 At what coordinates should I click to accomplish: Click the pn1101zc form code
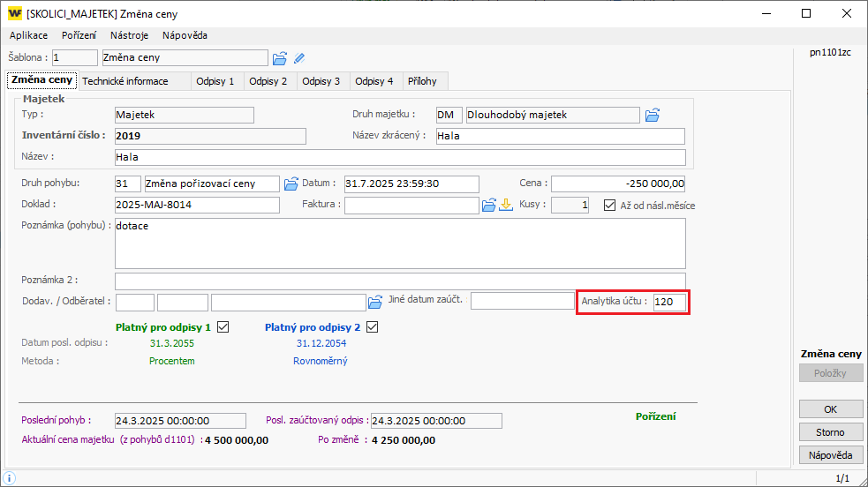(x=830, y=53)
